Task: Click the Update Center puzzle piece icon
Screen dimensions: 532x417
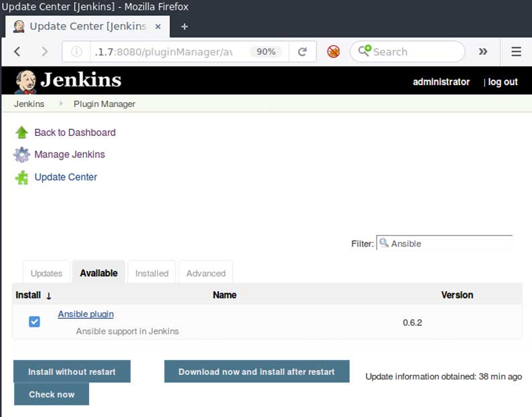Action: coord(21,177)
